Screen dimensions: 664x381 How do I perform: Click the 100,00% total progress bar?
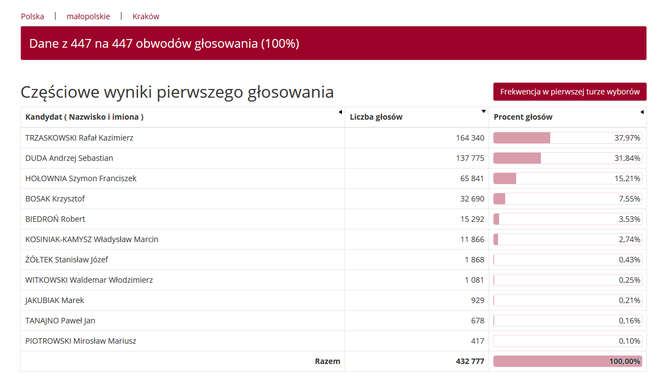[x=567, y=361]
